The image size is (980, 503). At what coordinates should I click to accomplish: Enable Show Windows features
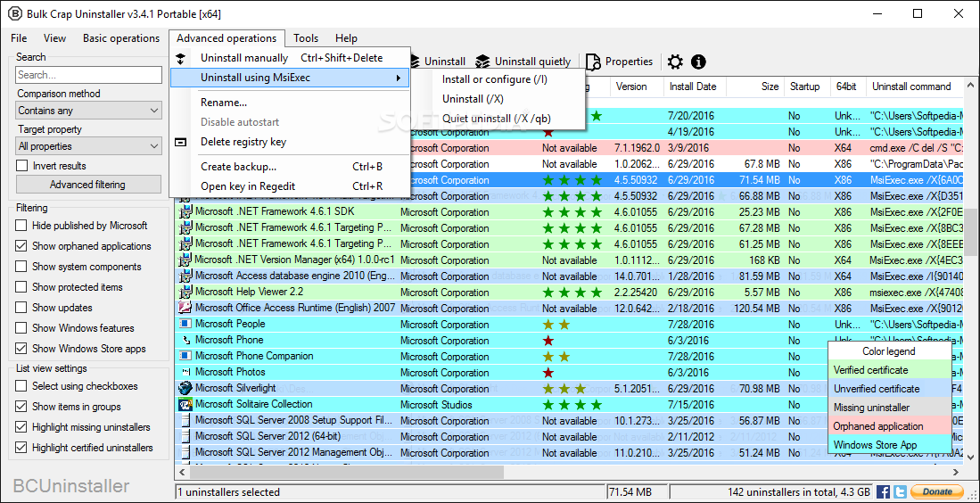point(21,328)
